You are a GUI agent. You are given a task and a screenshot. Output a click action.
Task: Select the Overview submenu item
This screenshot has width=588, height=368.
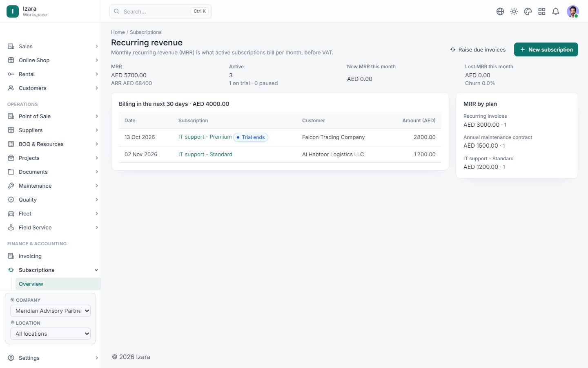click(58, 284)
